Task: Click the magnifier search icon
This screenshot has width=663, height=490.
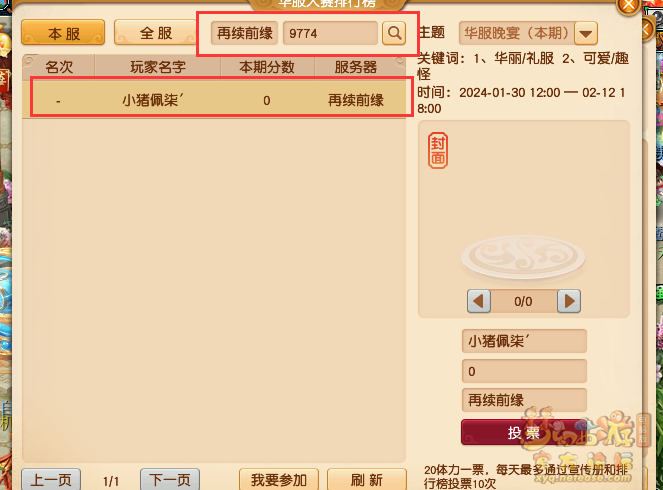Action: pos(394,33)
